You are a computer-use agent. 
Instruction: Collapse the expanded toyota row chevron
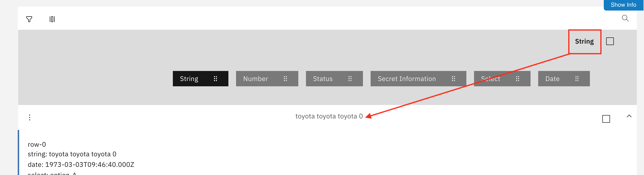(629, 116)
